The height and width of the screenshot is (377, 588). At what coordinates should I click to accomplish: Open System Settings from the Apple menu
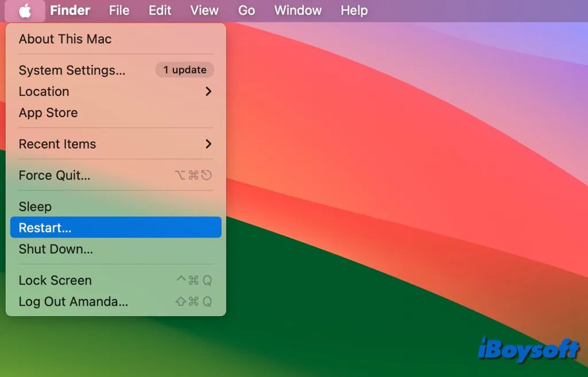(x=72, y=70)
